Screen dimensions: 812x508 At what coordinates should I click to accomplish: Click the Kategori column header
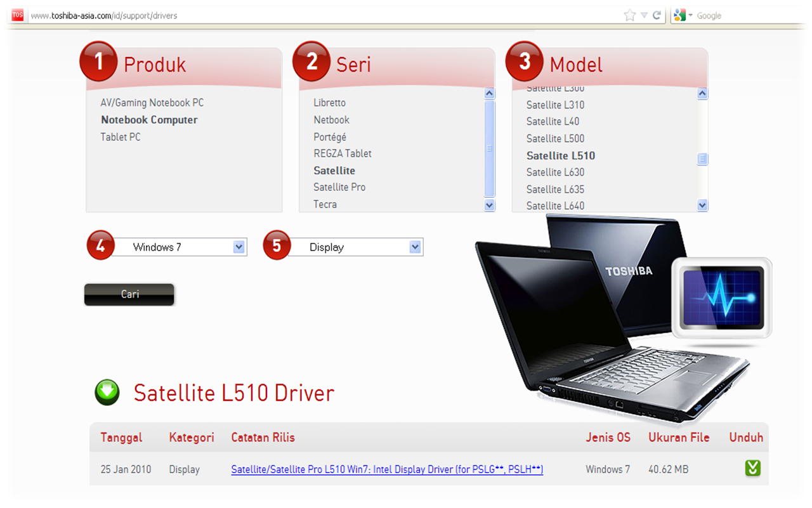point(192,438)
